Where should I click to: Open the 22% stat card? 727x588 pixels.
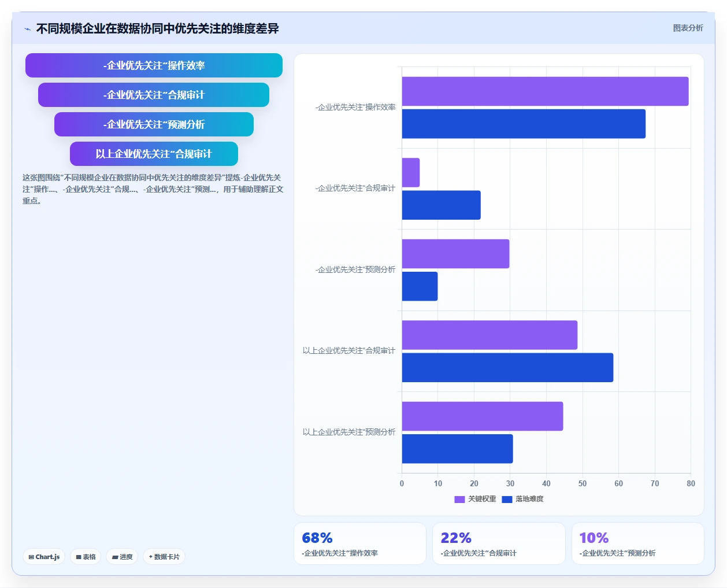tap(499, 543)
